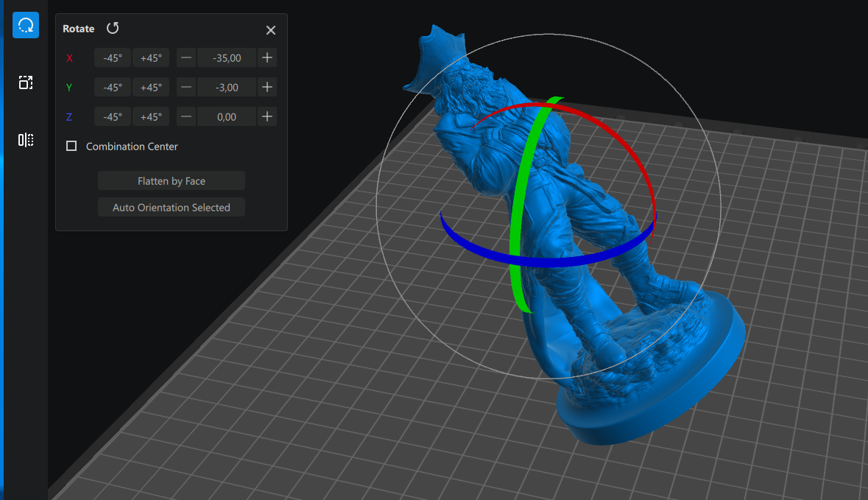The width and height of the screenshot is (868, 500).
Task: Click the Flatten by Face button
Action: (x=172, y=181)
